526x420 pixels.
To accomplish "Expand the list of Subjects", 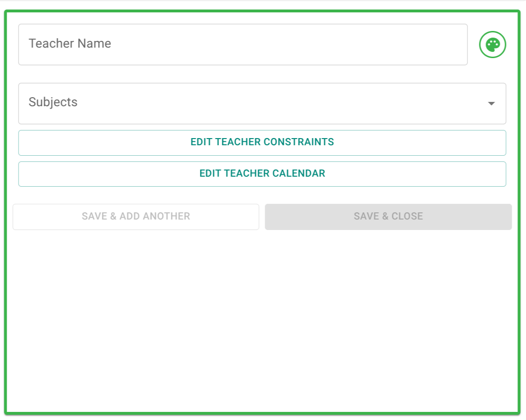I will pyautogui.click(x=262, y=103).
